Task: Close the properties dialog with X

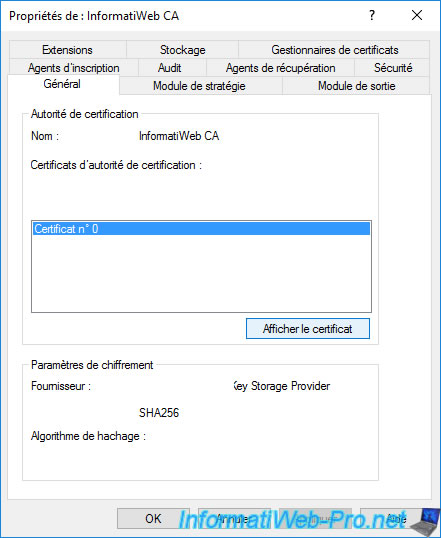Action: pos(417,15)
